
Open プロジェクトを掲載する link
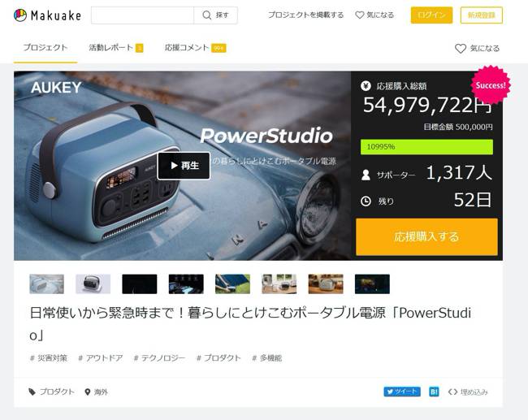(x=305, y=15)
